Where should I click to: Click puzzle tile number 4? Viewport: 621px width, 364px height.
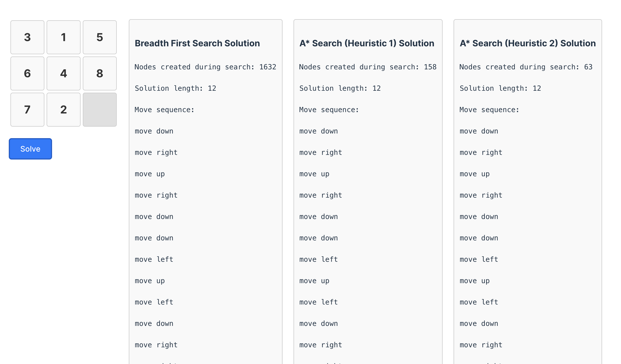tap(64, 73)
